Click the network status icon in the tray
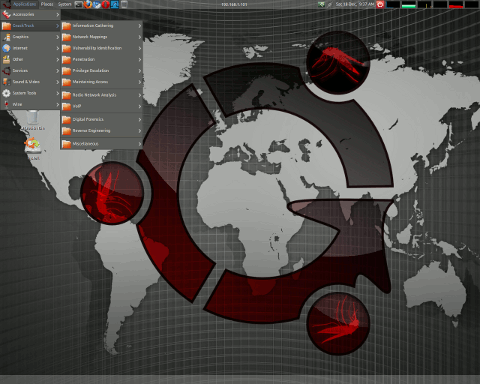The width and height of the screenshot is (480, 384). point(321,4)
